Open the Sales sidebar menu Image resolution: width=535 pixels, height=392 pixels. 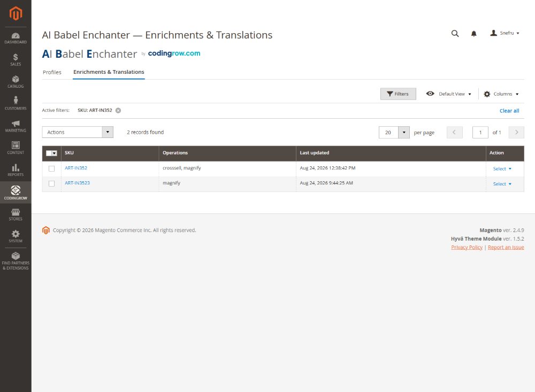[x=16, y=60]
